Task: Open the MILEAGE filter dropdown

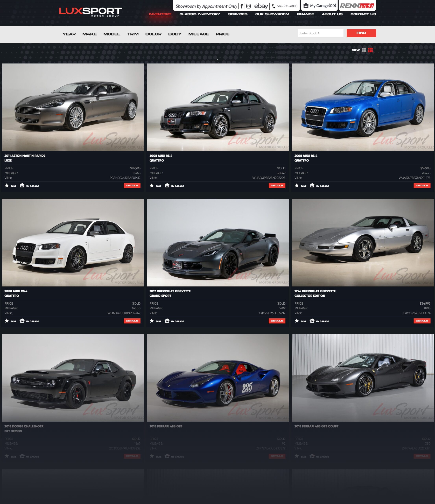Action: [199, 34]
